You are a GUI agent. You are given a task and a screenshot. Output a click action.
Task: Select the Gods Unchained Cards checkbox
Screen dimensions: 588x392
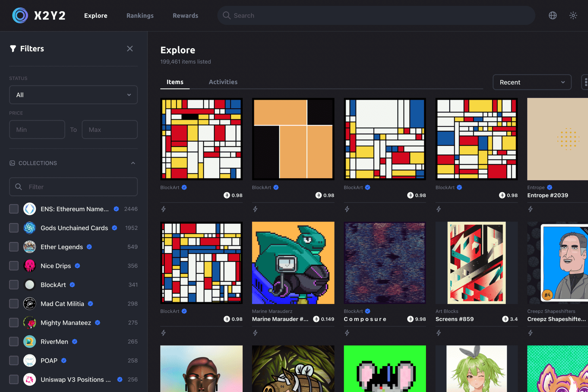14,228
